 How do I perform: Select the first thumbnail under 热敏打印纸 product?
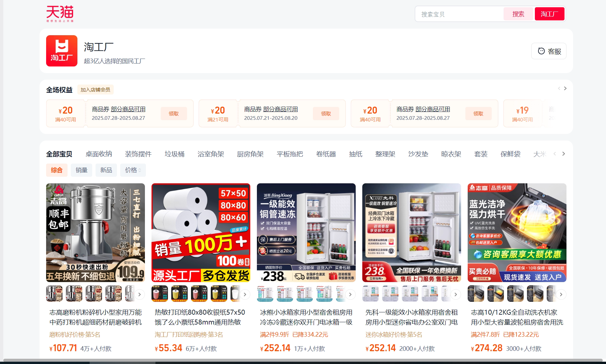click(x=159, y=294)
